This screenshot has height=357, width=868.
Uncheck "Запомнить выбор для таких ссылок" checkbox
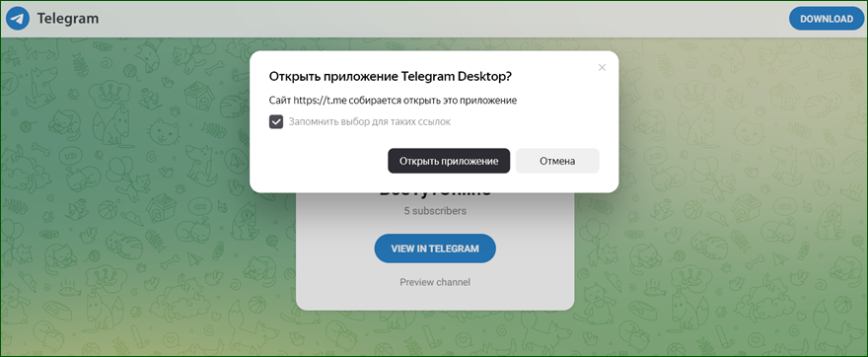[275, 121]
